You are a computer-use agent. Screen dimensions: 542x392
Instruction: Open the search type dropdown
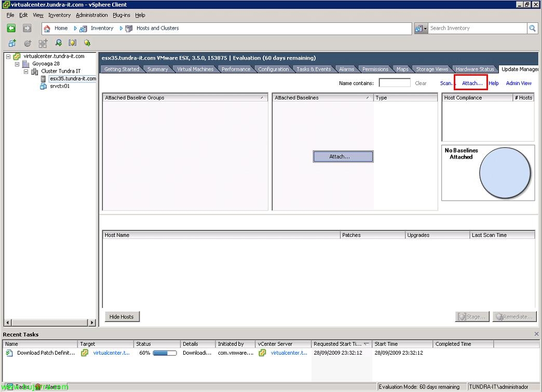[421, 29]
